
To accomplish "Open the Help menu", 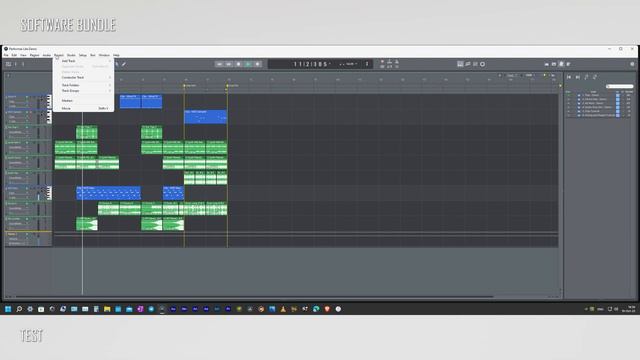I will tap(116, 55).
